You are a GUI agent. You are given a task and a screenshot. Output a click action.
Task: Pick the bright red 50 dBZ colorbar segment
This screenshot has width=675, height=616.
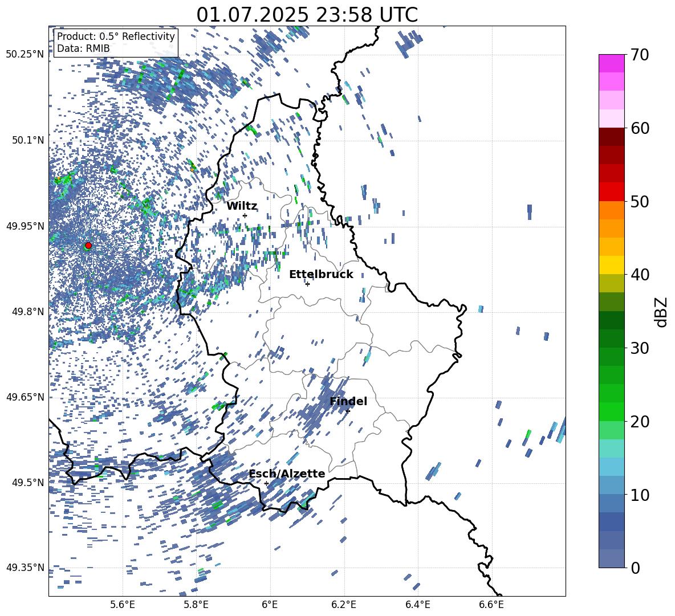[x=611, y=192]
